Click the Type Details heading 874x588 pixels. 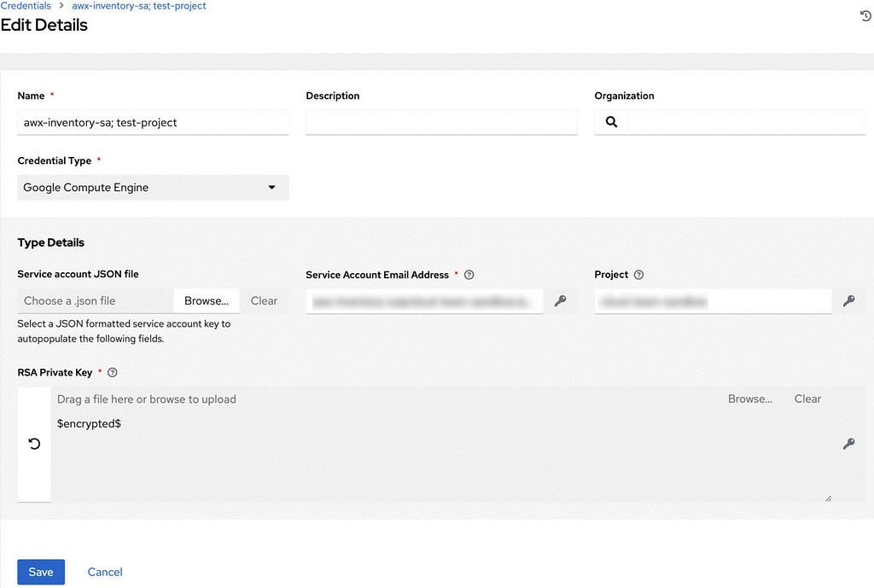point(50,242)
